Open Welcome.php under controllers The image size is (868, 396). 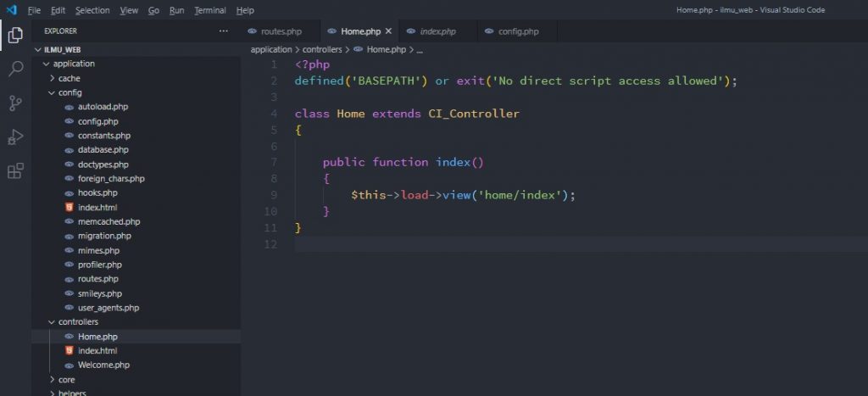(103, 365)
